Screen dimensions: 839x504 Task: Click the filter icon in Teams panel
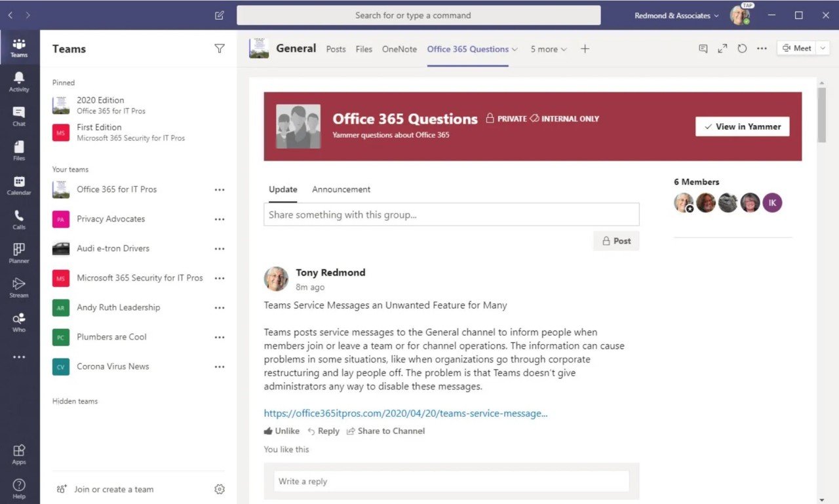[x=220, y=48]
